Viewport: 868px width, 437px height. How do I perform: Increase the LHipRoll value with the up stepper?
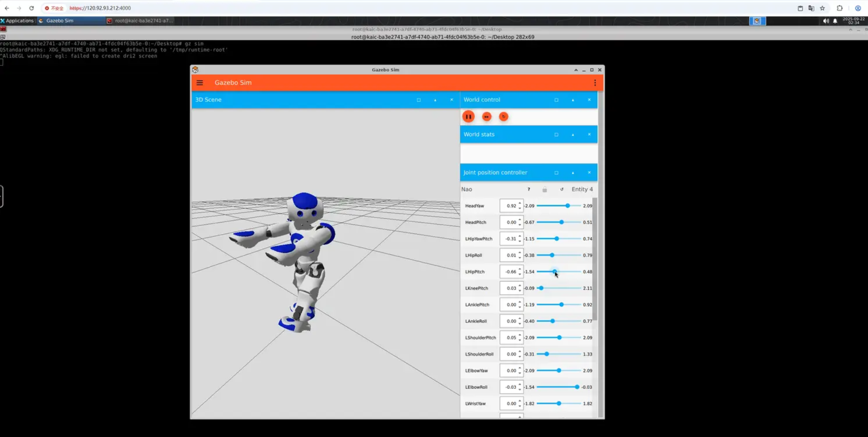[x=520, y=253]
